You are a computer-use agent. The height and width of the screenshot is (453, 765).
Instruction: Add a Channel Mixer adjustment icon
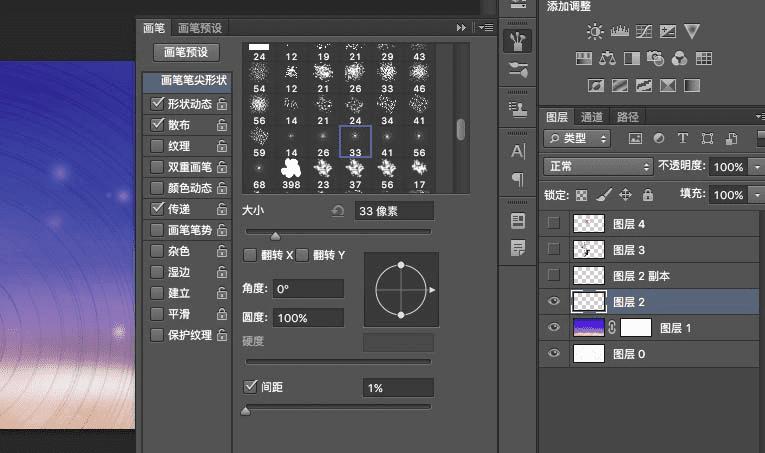(x=679, y=59)
